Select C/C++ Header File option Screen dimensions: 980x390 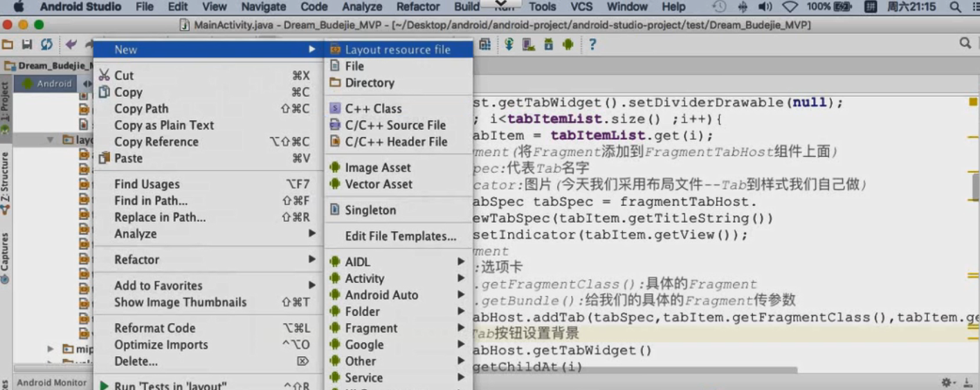pos(399,142)
